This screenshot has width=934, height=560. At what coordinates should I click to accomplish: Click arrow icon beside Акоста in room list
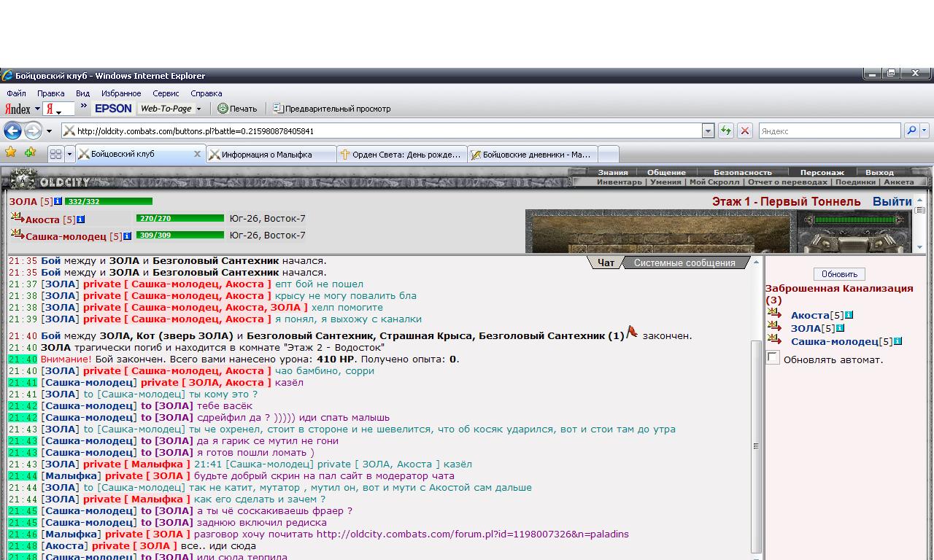[774, 314]
